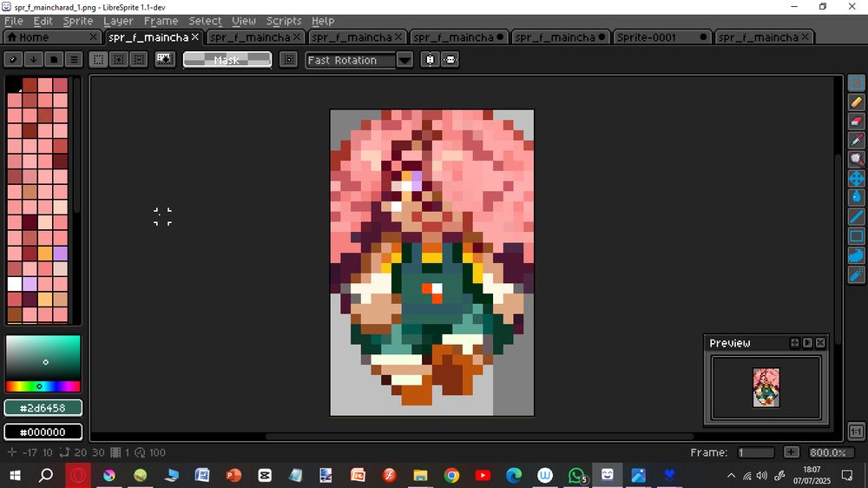Screen dimensions: 868x488
Task: Click the foreground color #2d6458 field
Action: point(43,408)
